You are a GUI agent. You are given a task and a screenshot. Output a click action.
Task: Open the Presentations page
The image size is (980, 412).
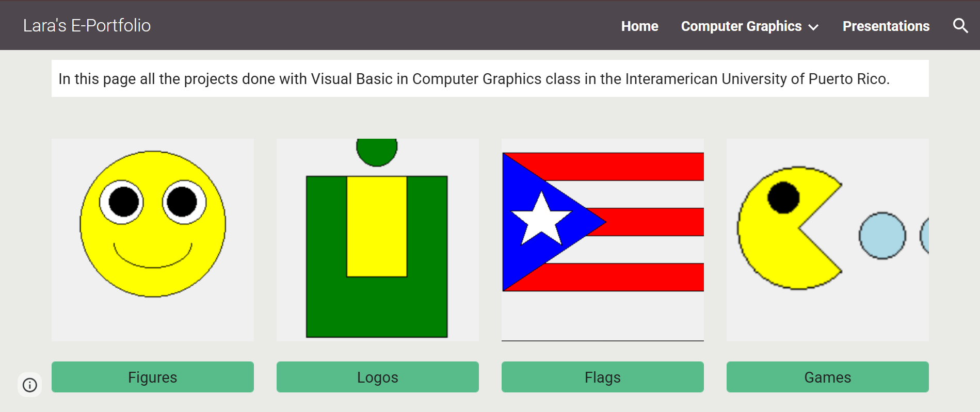886,26
